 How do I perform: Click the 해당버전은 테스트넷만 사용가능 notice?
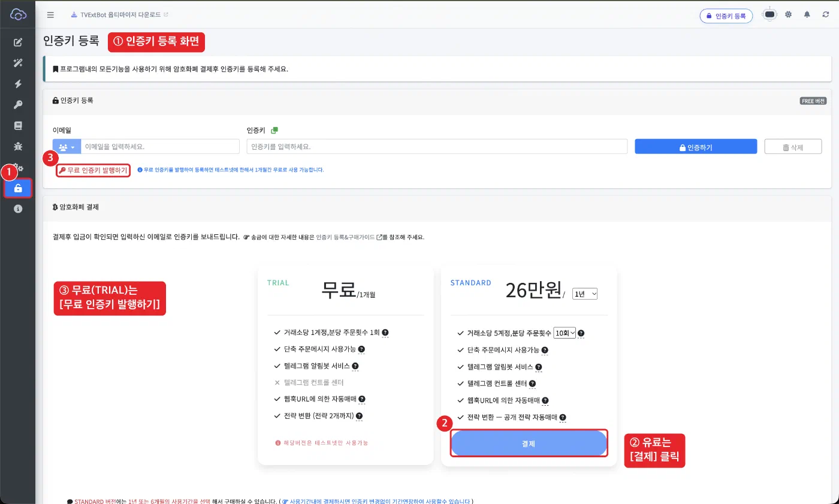(x=322, y=443)
